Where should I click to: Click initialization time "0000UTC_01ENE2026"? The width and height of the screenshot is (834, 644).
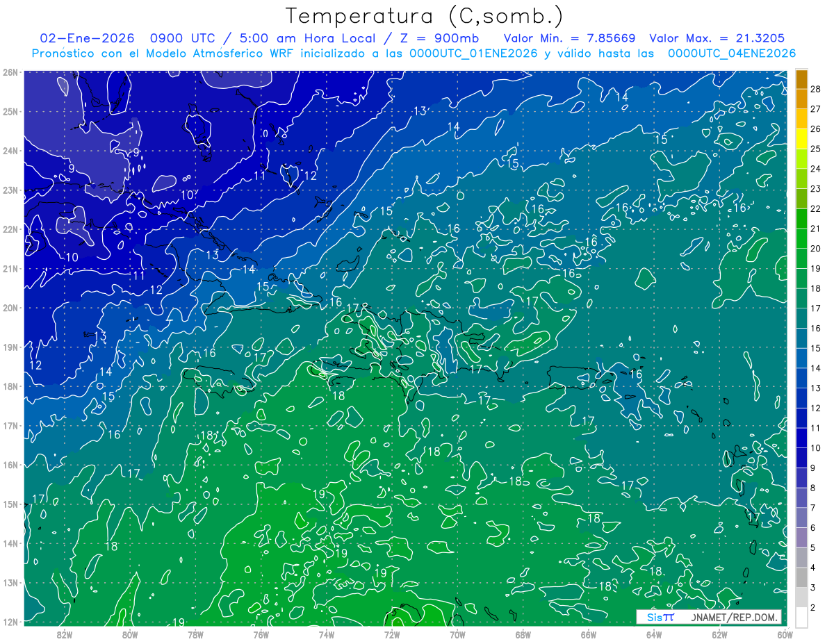click(473, 53)
